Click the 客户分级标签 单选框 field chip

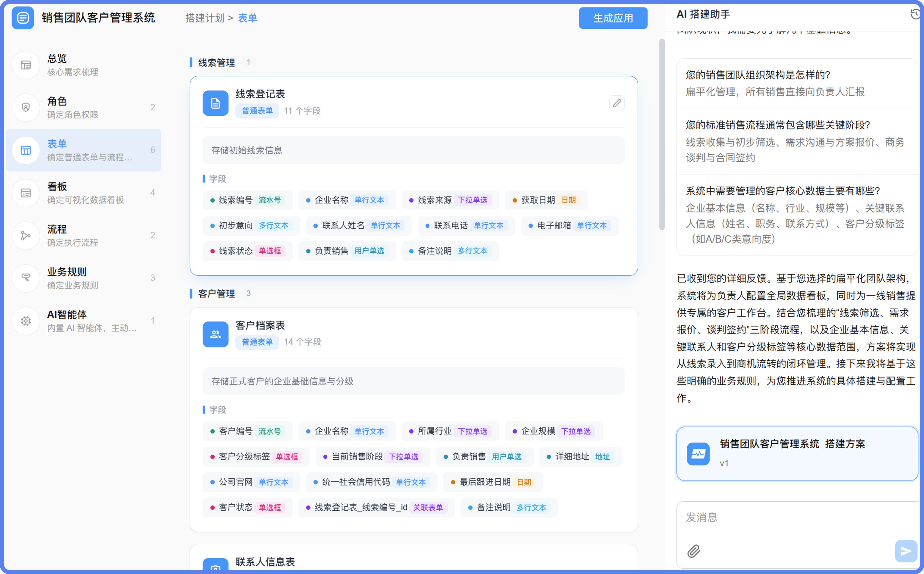point(256,457)
